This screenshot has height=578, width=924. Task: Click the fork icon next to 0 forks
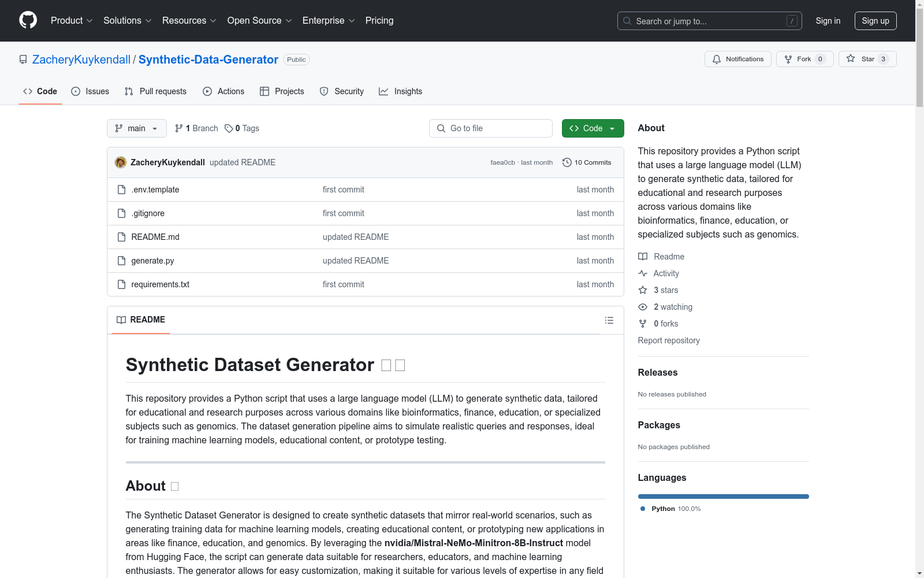click(643, 324)
